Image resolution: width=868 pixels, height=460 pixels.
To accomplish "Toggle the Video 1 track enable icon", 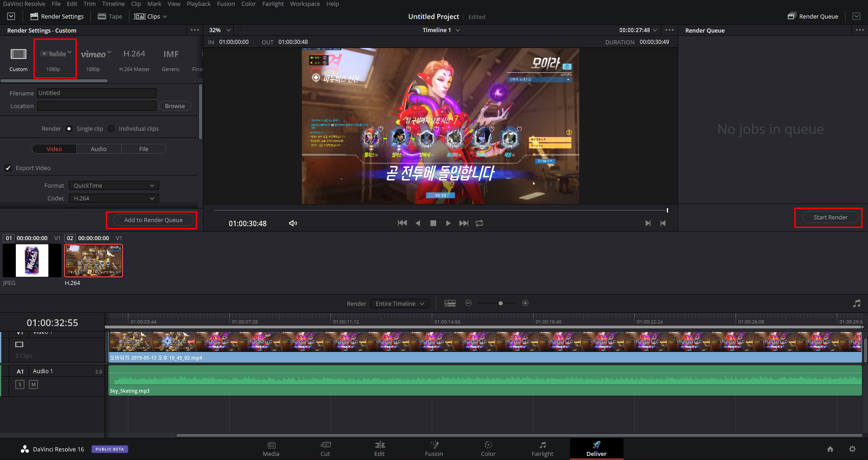I will [x=19, y=345].
